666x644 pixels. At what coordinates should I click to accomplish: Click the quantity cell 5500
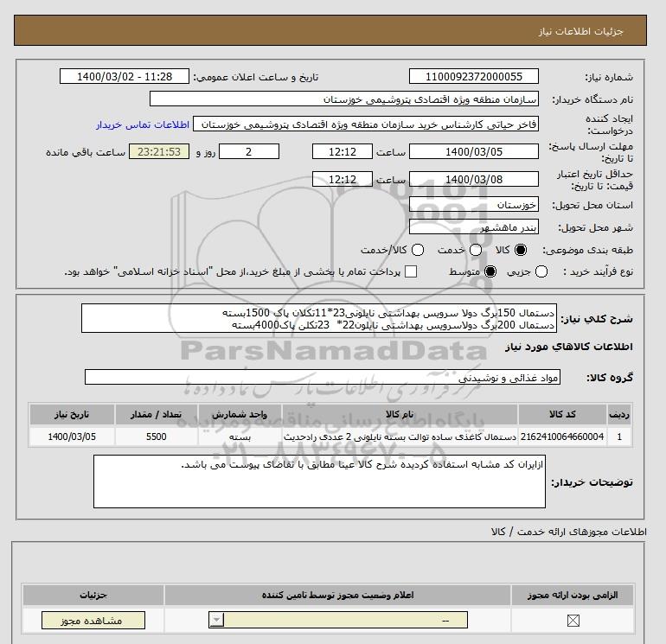pyautogui.click(x=156, y=437)
